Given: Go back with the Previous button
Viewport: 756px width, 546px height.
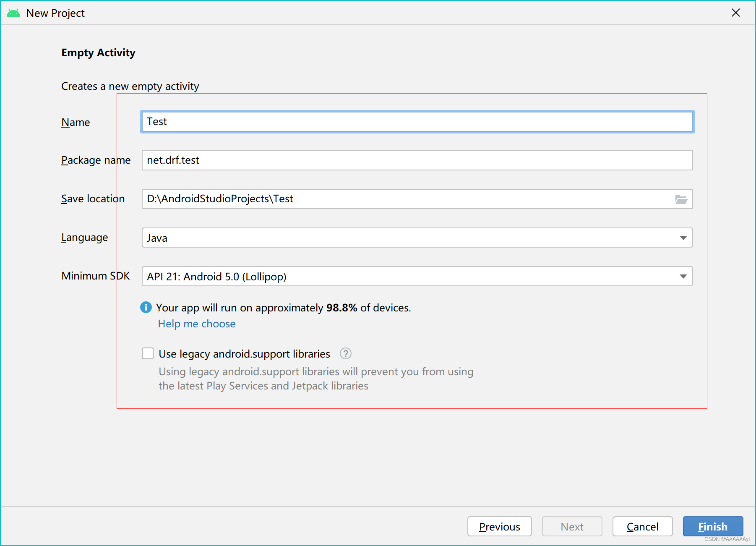Looking at the screenshot, I should [499, 526].
